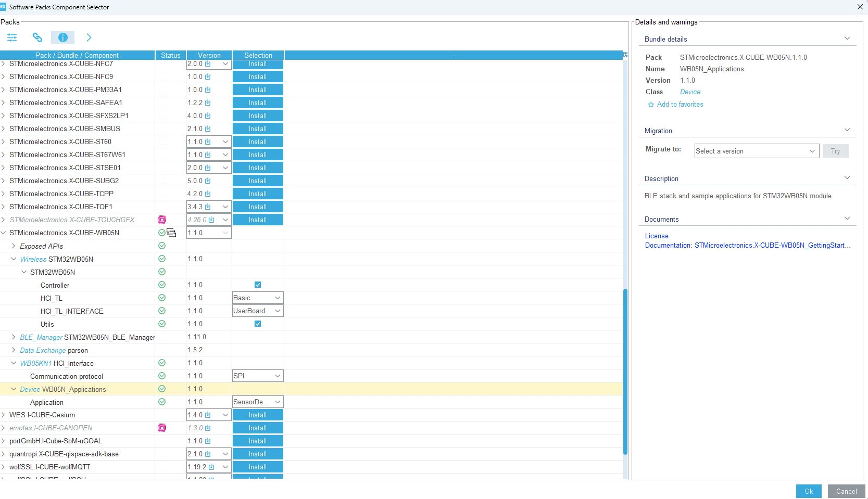Click the Try migration button
This screenshot has height=499, width=868.
836,151
